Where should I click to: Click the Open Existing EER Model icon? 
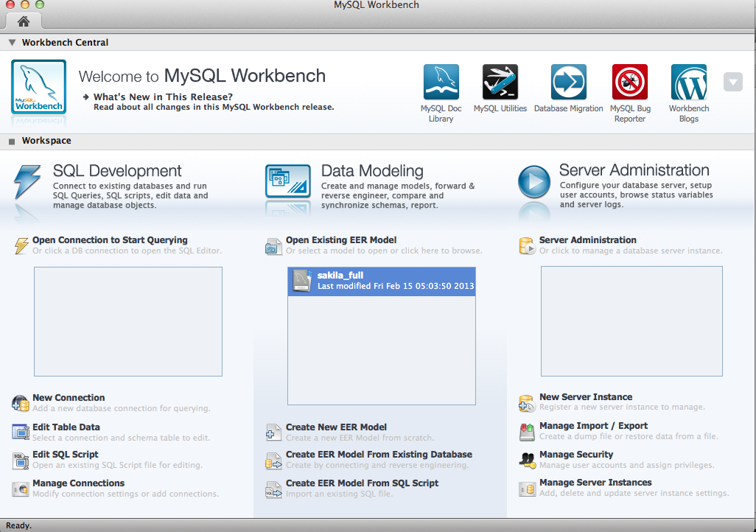pos(273,246)
